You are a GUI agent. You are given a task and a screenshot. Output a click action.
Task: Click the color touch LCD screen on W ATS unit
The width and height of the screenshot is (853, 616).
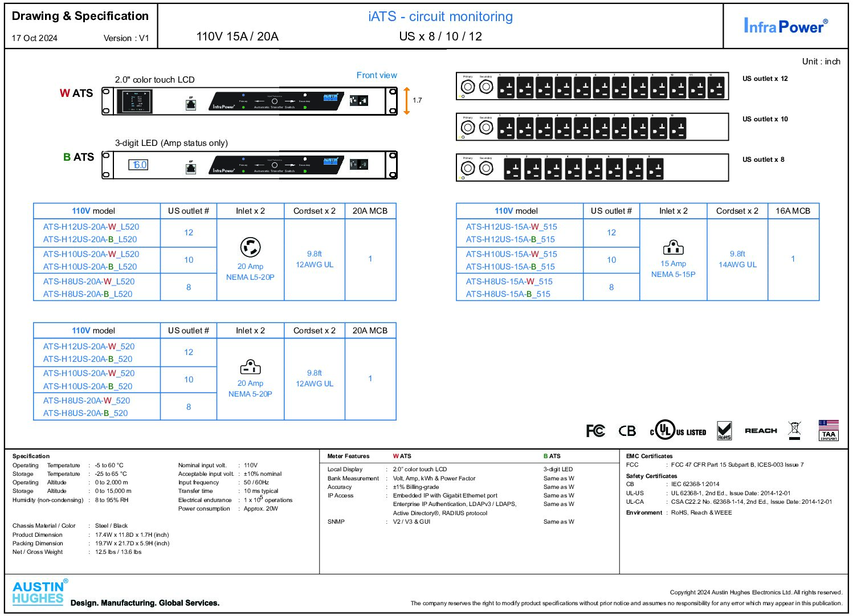click(x=134, y=101)
